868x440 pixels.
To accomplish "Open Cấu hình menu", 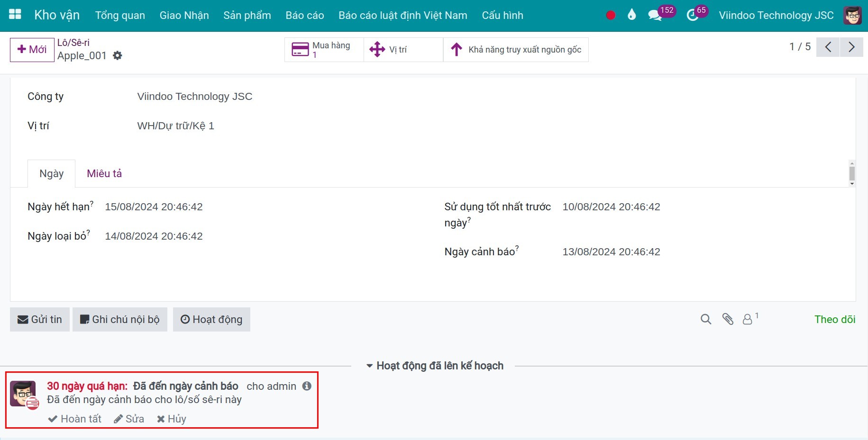I will (x=503, y=15).
